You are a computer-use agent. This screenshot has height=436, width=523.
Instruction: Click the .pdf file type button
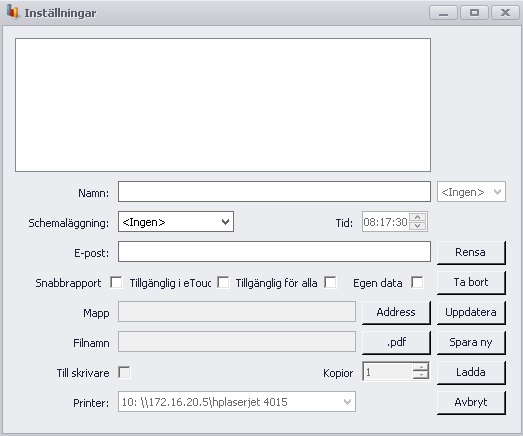396,343
